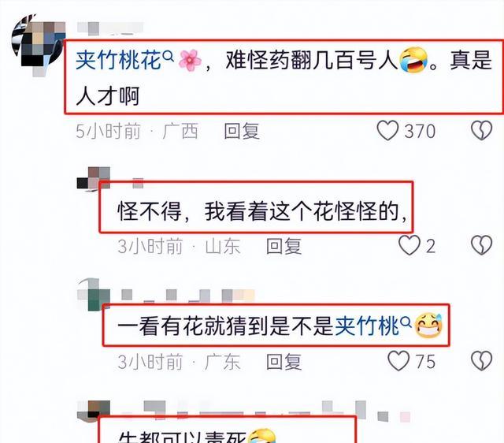
Task: Tap broken heart on Shandong comment
Action: [x=481, y=245]
